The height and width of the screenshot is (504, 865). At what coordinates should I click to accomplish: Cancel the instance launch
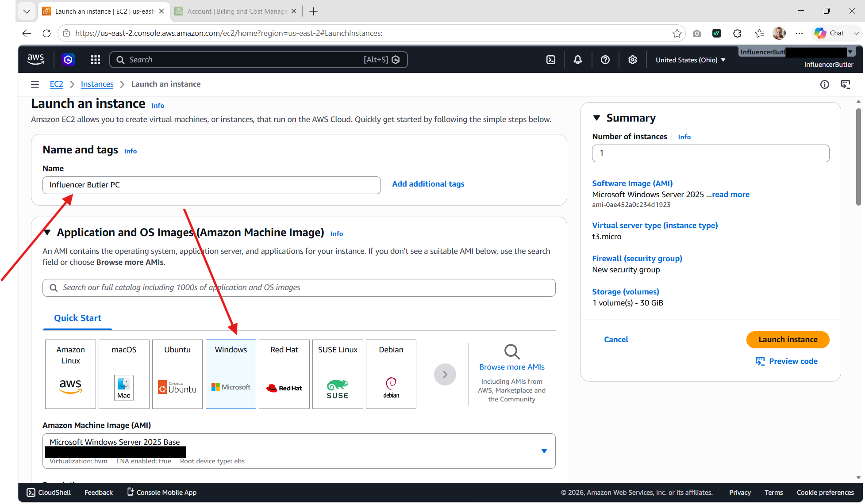[x=616, y=340]
